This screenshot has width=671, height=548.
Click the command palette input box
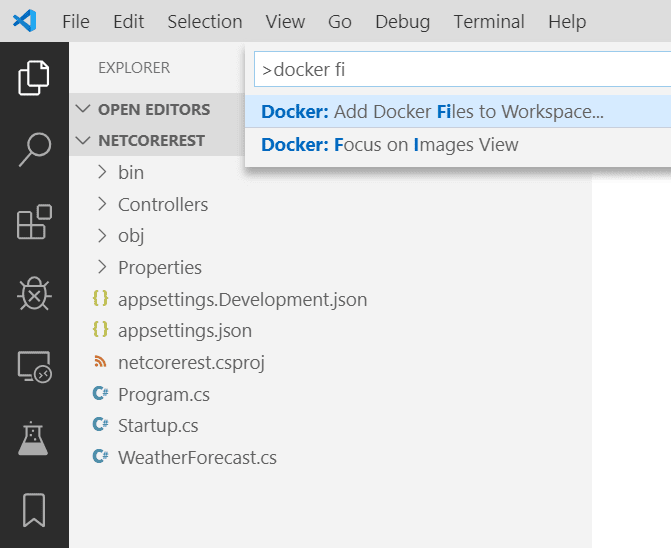[x=462, y=69]
